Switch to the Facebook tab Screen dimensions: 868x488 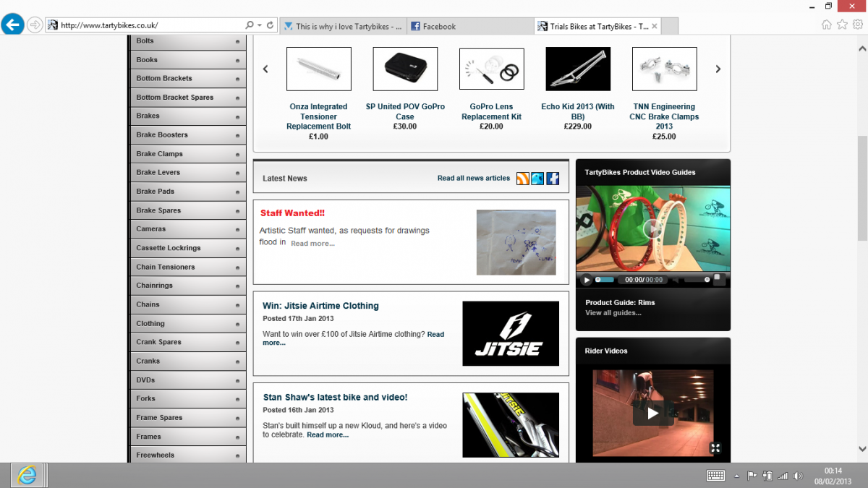(x=470, y=26)
